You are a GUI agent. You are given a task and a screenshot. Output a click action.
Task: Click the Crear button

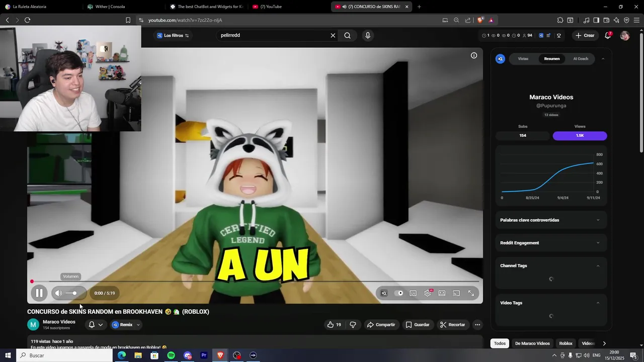pyautogui.click(x=585, y=35)
